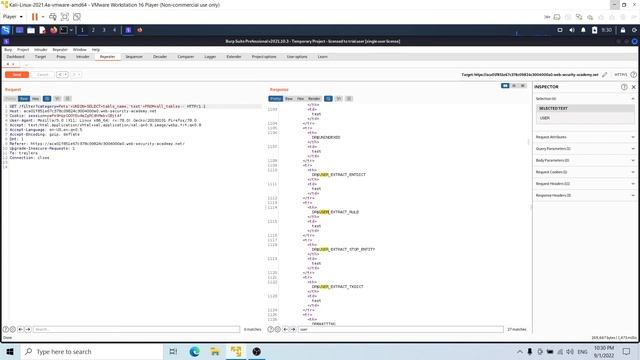Open the Project menu
The width and height of the screenshot is (640, 360).
(23, 50)
